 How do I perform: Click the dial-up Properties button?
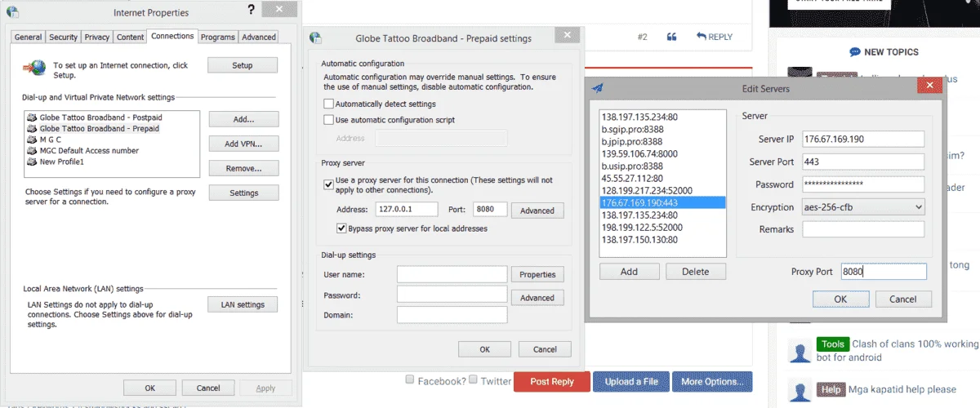point(537,275)
